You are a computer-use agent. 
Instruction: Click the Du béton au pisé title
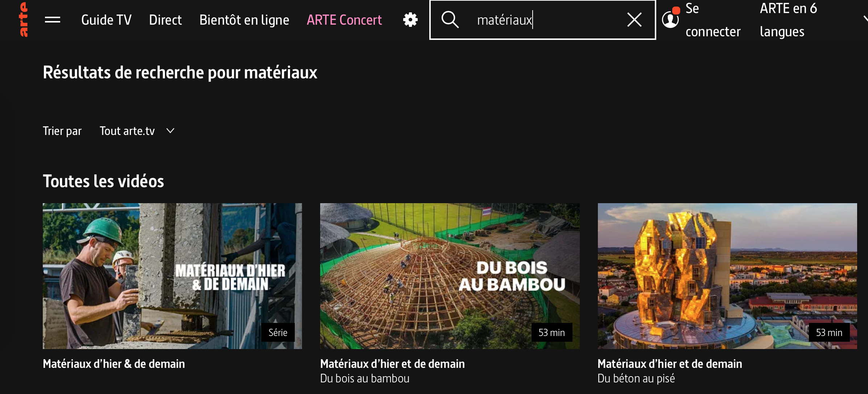[x=636, y=378]
